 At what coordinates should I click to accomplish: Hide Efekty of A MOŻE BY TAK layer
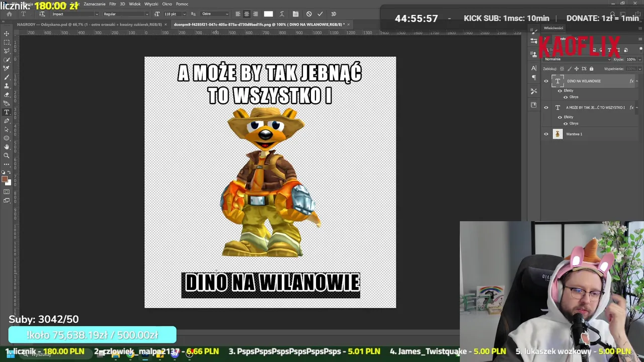560,117
